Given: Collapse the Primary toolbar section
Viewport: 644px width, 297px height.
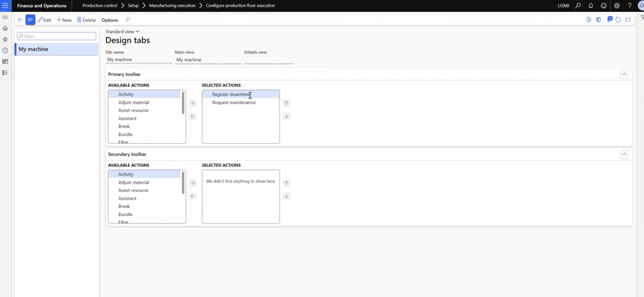Looking at the screenshot, I should pos(624,74).
